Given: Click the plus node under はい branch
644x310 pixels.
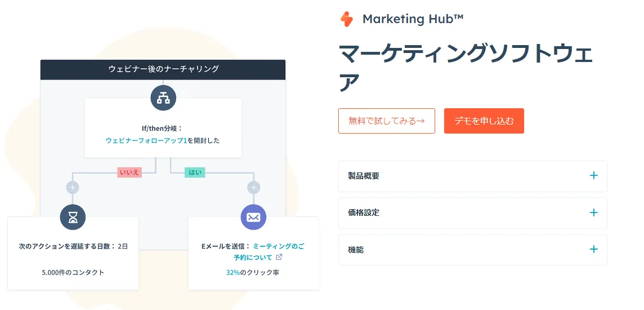Looking at the screenshot, I should coord(253,188).
